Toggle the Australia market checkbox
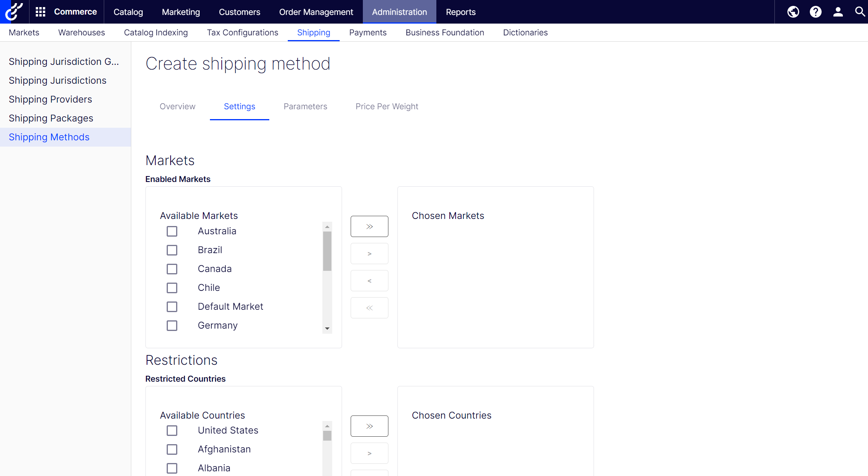The width and height of the screenshot is (868, 476). point(172,231)
